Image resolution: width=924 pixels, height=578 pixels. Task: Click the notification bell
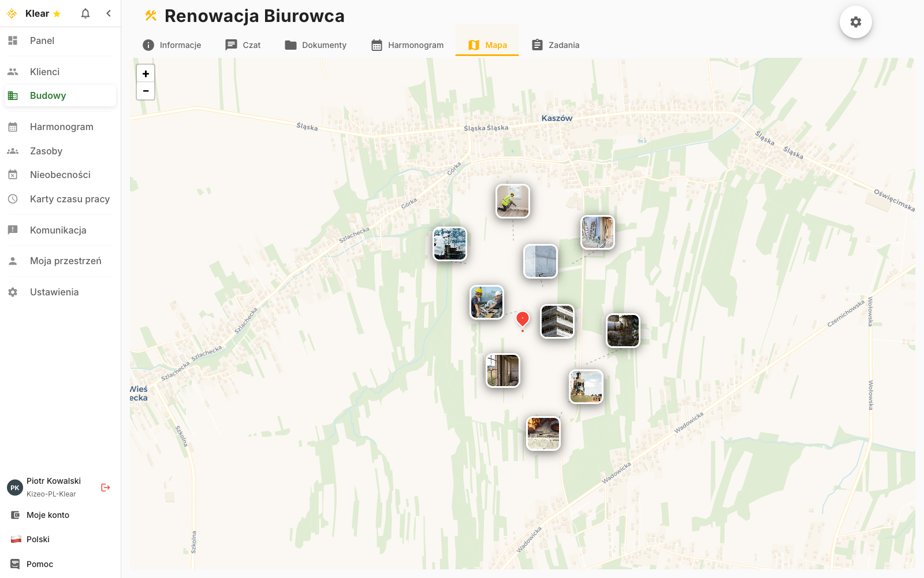[85, 13]
